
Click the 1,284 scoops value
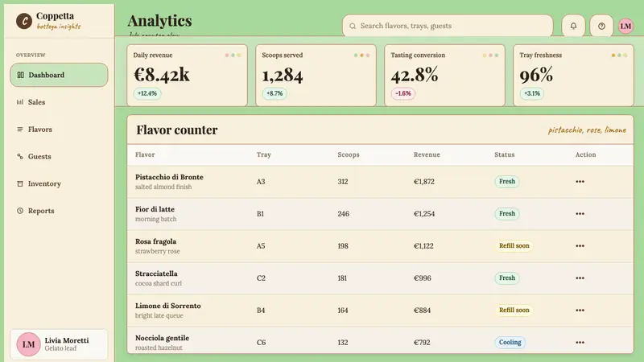(283, 75)
